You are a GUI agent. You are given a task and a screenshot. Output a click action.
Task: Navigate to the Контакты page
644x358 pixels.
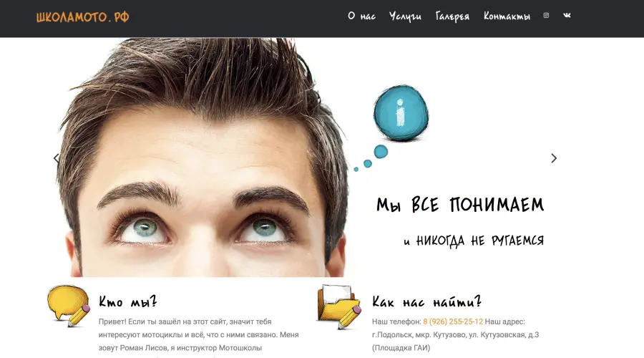tap(507, 16)
